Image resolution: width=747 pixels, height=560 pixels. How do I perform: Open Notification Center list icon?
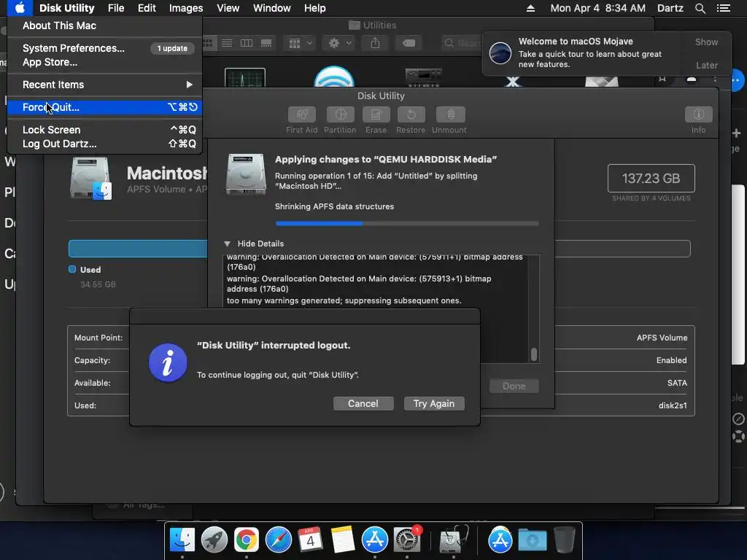[x=723, y=8]
